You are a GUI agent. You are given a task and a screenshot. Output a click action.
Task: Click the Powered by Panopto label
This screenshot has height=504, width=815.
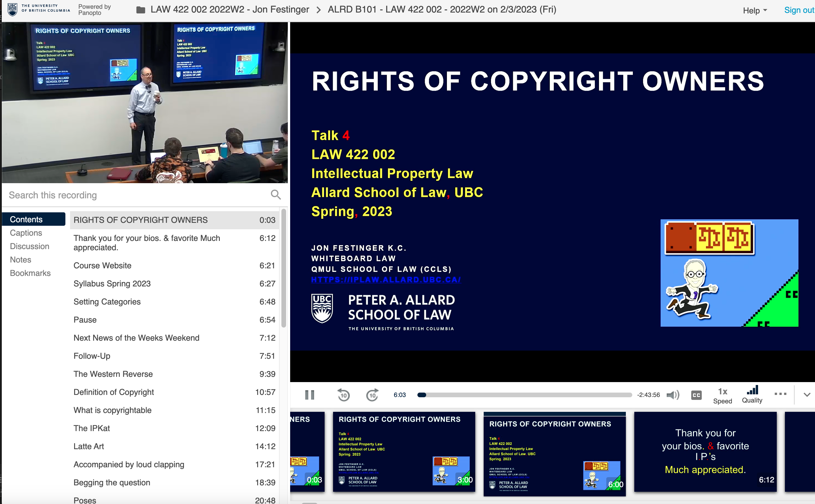coord(94,10)
